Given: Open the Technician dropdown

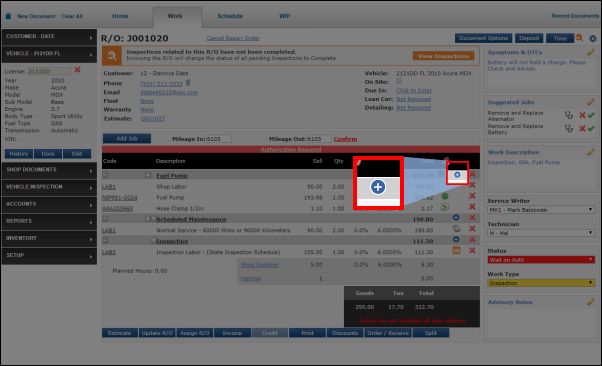Looking at the screenshot, I should [541, 233].
